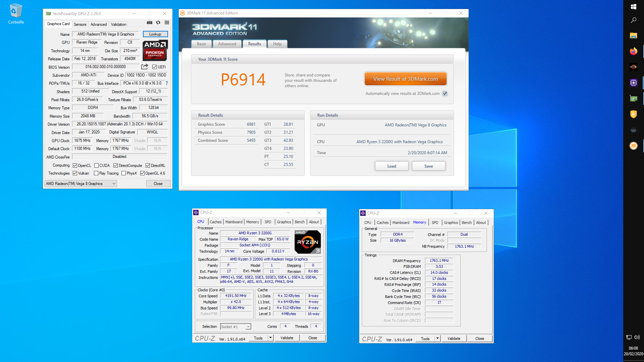Viewport: 644px width, 362px height.
Task: Open the Bench tab in the left CPU-Z window
Action: tap(300, 222)
